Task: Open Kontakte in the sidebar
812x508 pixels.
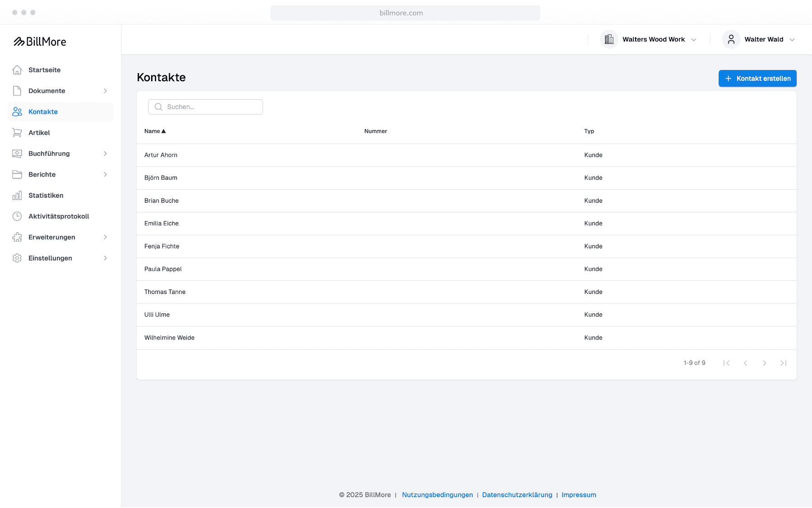Action: tap(43, 112)
